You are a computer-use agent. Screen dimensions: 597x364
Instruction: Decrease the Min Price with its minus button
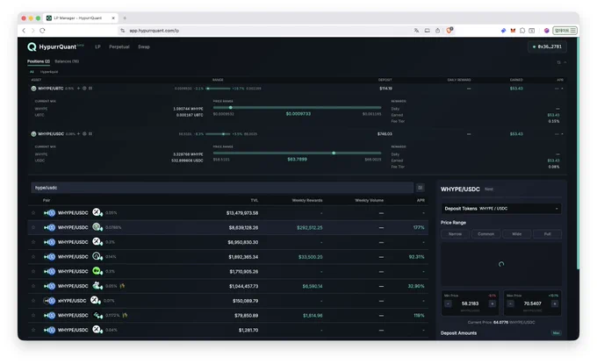click(448, 303)
